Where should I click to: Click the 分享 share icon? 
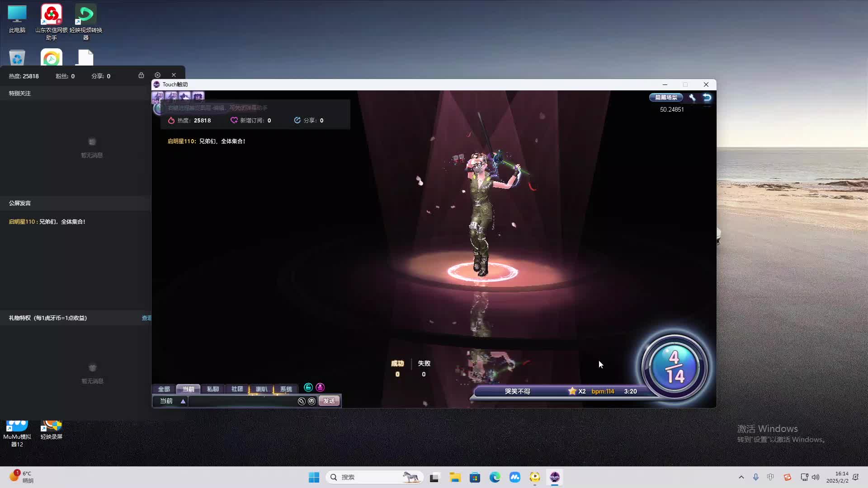[297, 120]
